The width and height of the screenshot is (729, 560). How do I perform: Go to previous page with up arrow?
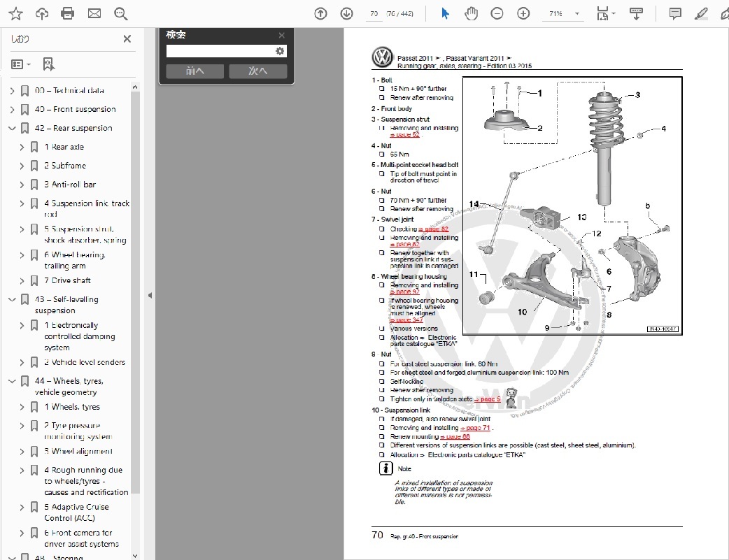[320, 13]
